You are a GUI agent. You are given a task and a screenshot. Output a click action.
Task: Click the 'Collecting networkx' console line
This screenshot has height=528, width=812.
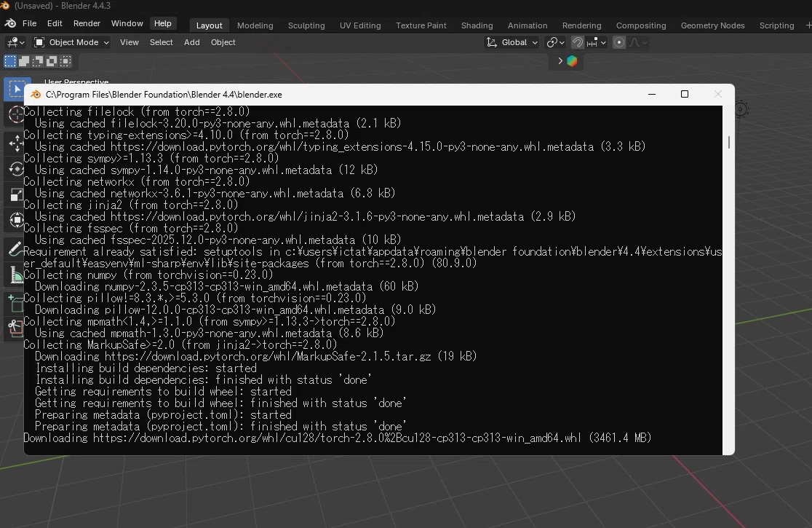coord(137,181)
